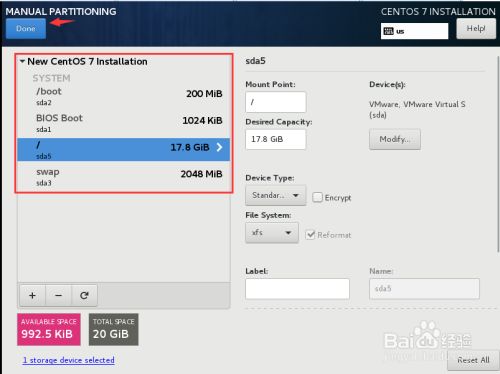This screenshot has width=500, height=374.
Task: Click the SYSTEM group label
Action: coord(51,78)
